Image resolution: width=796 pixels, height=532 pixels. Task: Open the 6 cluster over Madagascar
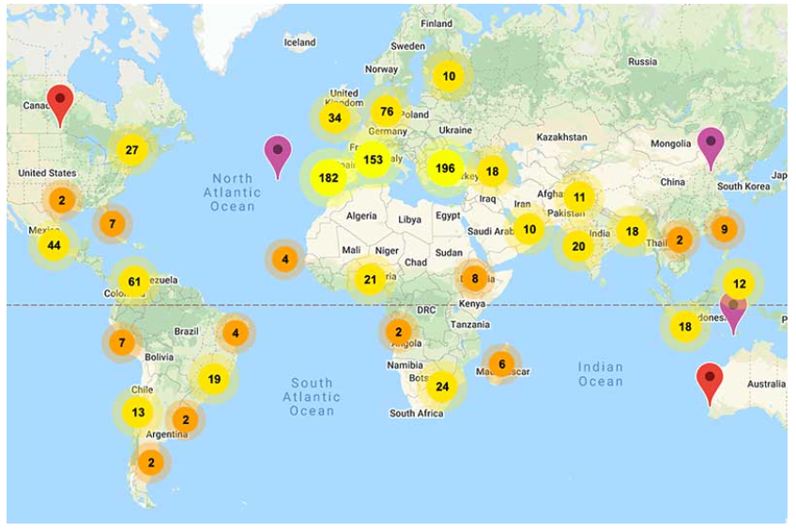coord(502,364)
